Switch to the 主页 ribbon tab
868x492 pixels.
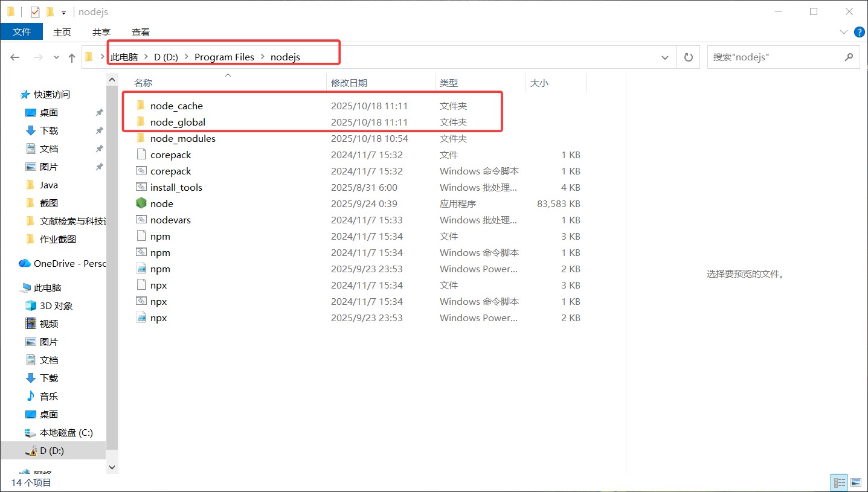point(62,32)
